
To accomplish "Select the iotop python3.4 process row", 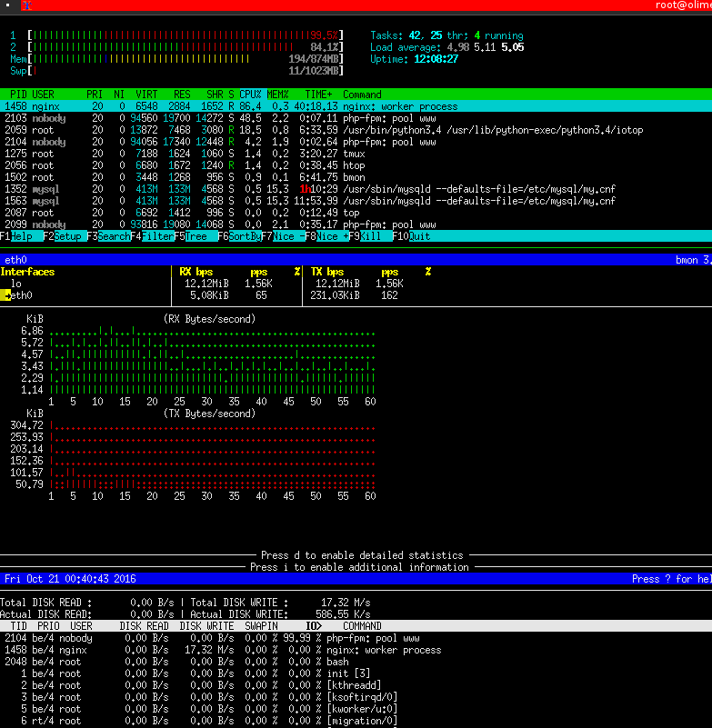I will click(x=356, y=130).
